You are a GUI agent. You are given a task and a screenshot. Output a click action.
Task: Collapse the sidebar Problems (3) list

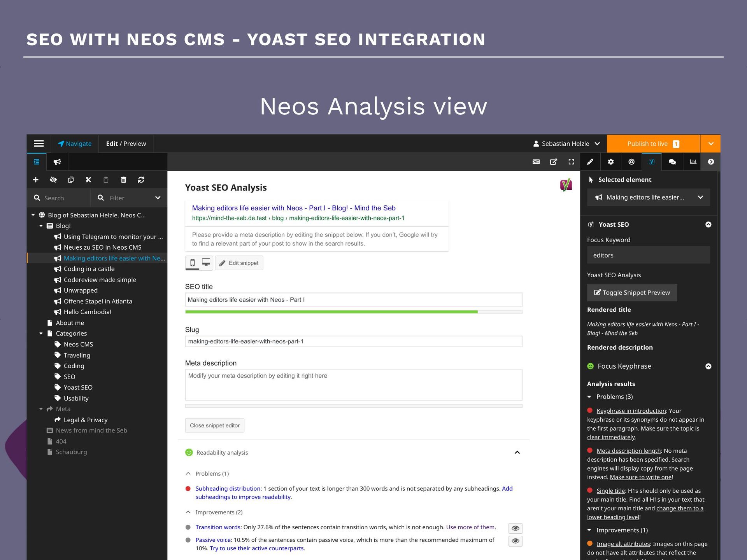click(589, 397)
